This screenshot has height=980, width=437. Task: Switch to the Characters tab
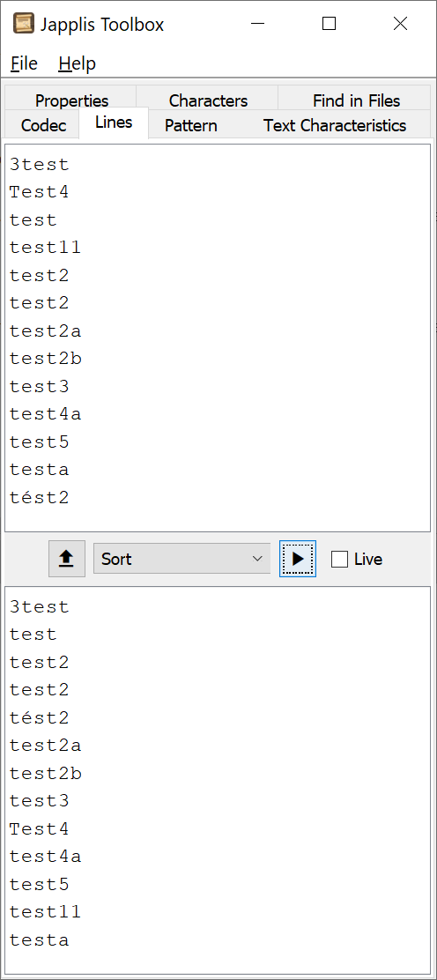point(208,100)
